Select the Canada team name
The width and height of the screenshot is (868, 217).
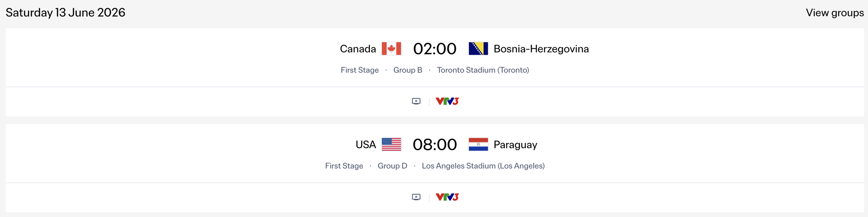[x=358, y=48]
